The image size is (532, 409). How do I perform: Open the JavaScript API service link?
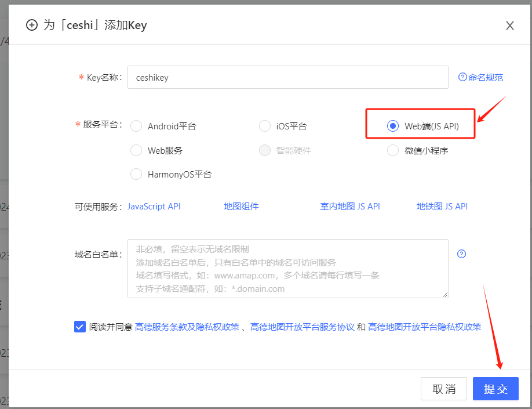(x=154, y=207)
